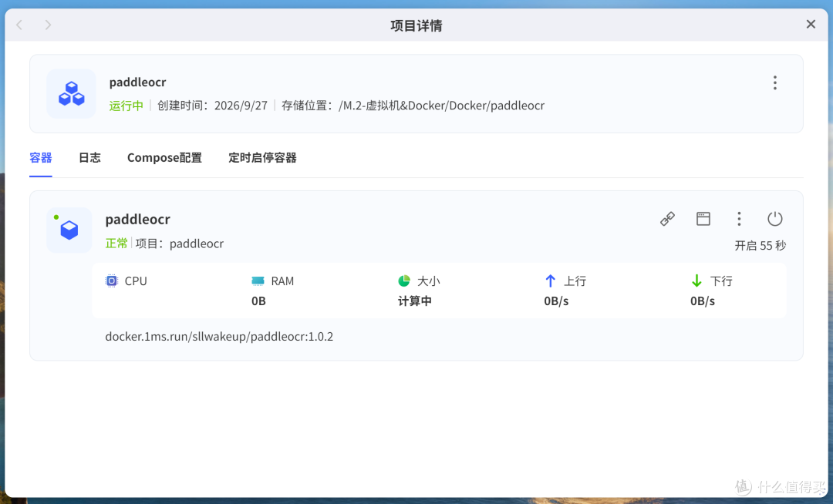This screenshot has height=504, width=833.
Task: Click the container name paddleocr
Action: [137, 219]
